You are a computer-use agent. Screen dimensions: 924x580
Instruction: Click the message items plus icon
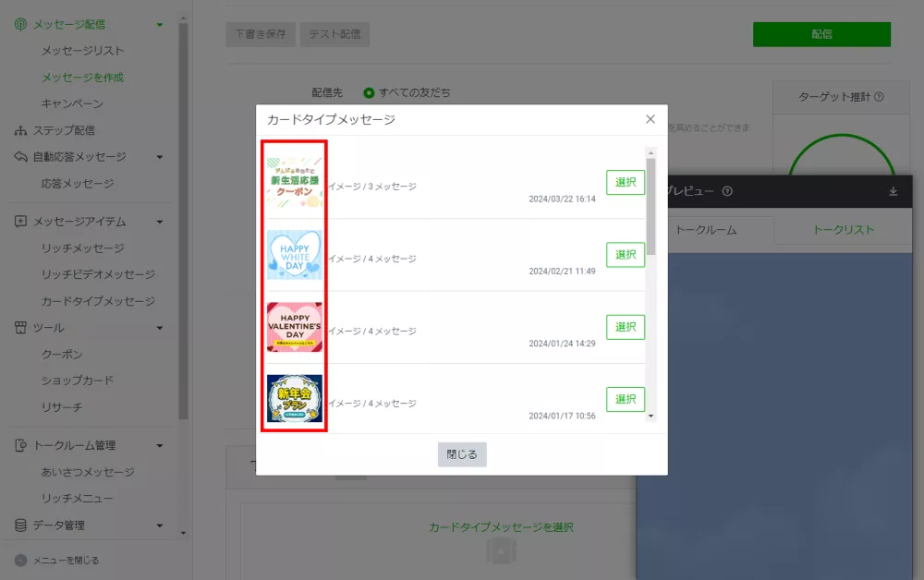20,222
